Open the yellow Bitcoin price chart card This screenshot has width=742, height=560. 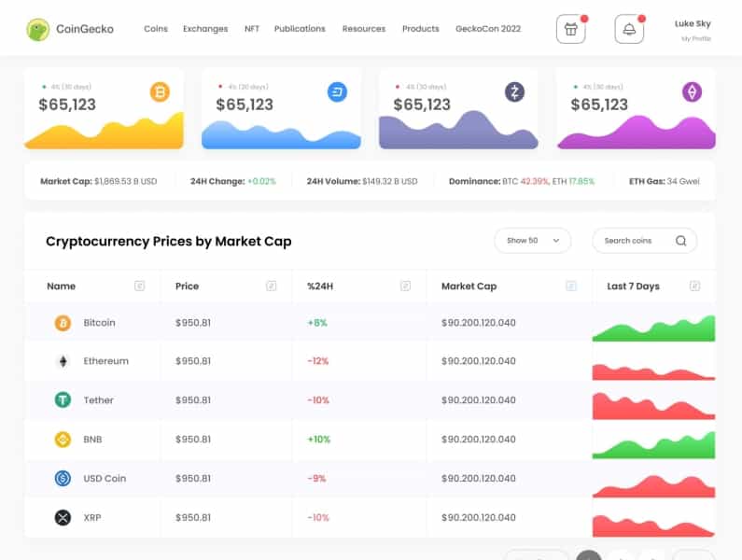click(105, 108)
